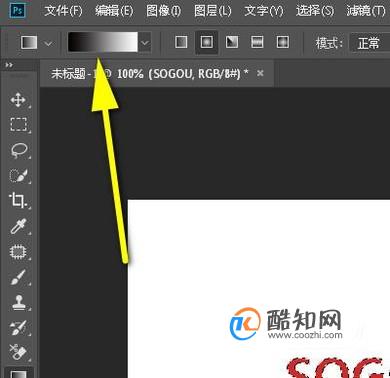Image resolution: width=390 pixels, height=378 pixels.
Task: Open the gradient picker dropdown arrow
Action: [x=145, y=42]
